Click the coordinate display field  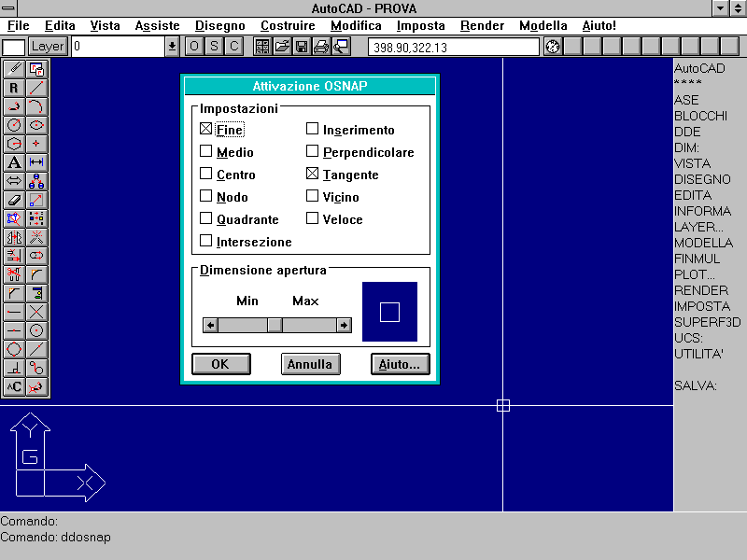tap(454, 48)
